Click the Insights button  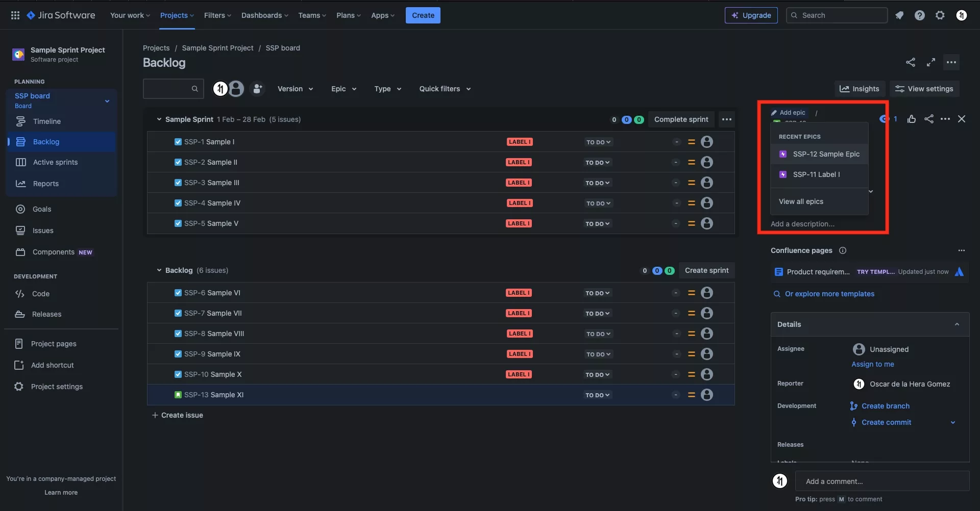point(860,89)
